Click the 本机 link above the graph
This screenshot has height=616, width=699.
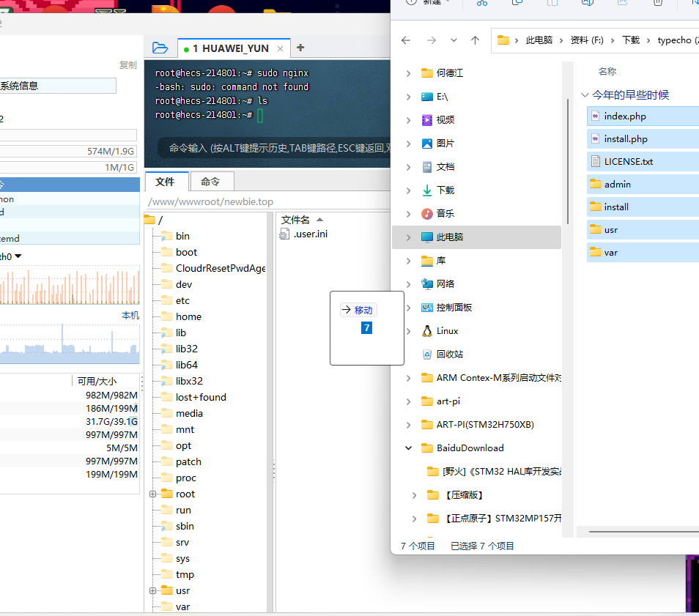pyautogui.click(x=130, y=316)
